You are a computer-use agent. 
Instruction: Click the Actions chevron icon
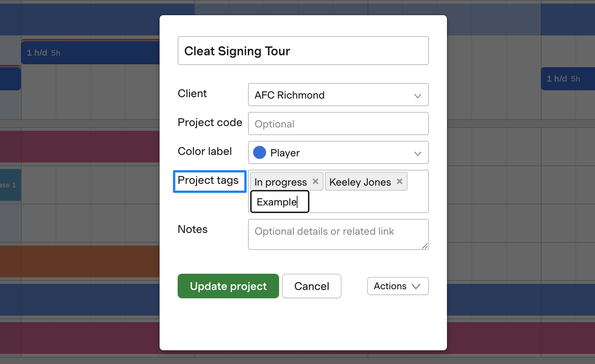point(416,286)
